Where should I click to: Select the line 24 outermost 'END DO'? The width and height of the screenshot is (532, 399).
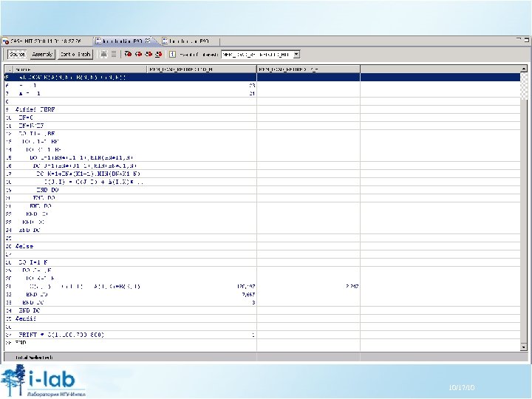[262, 230]
